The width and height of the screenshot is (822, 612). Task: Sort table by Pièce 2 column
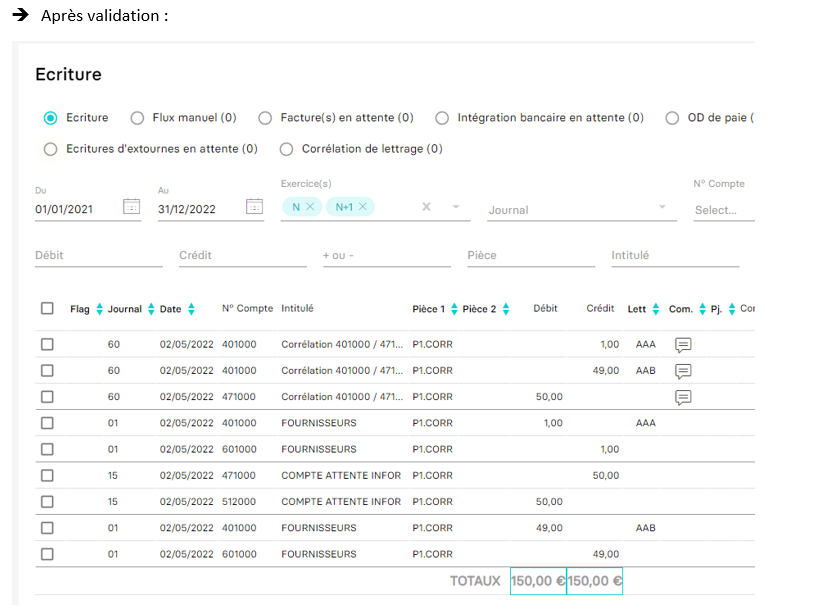(x=506, y=309)
